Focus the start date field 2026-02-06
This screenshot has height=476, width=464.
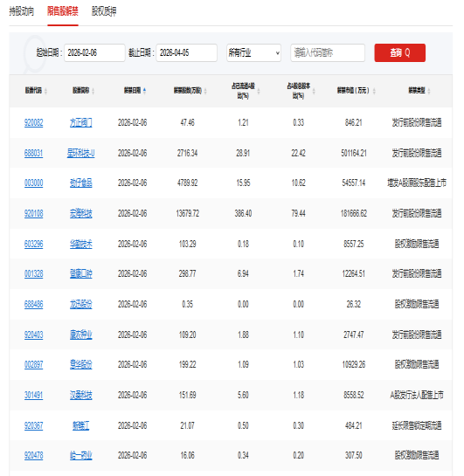[x=94, y=52]
